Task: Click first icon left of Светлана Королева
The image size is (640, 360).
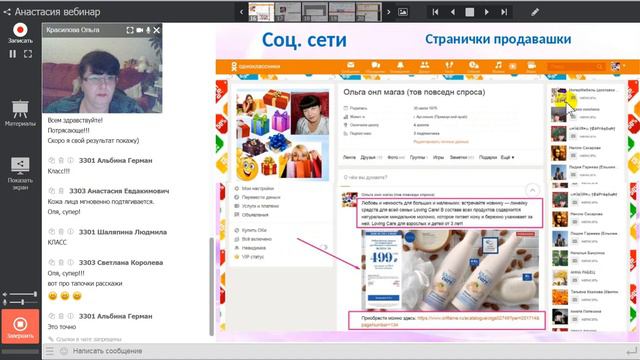Action: [x=51, y=262]
